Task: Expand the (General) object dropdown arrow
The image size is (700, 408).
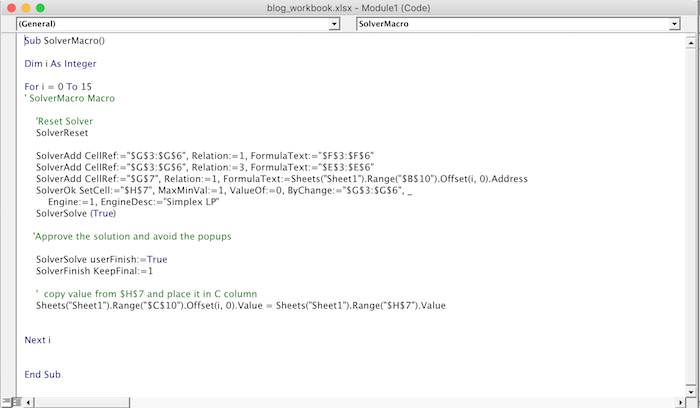Action: pyautogui.click(x=334, y=22)
